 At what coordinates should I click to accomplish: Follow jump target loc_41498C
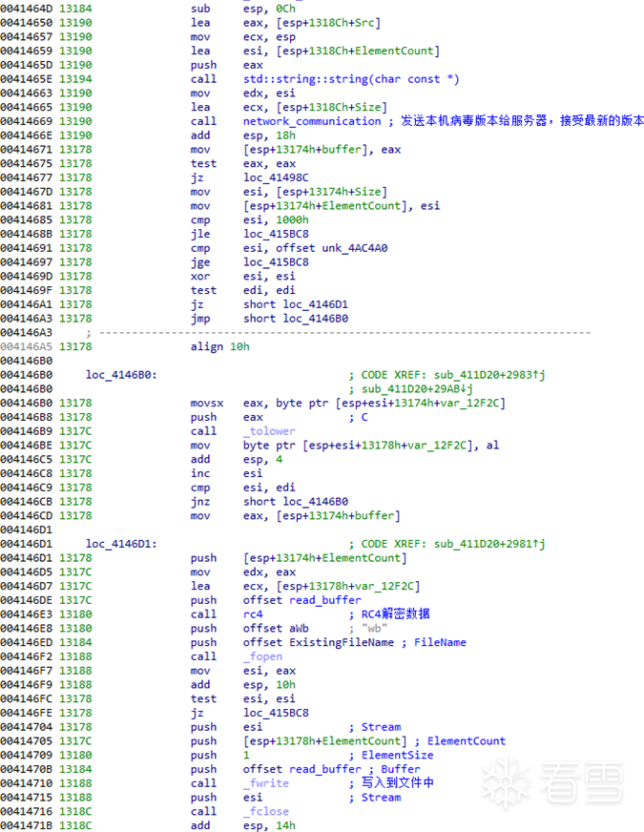[276, 177]
